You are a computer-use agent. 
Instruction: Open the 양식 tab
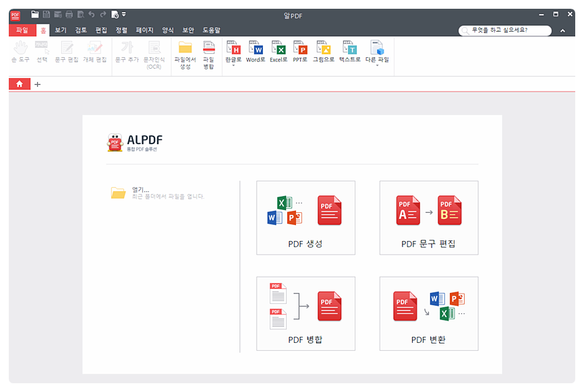[x=168, y=30]
